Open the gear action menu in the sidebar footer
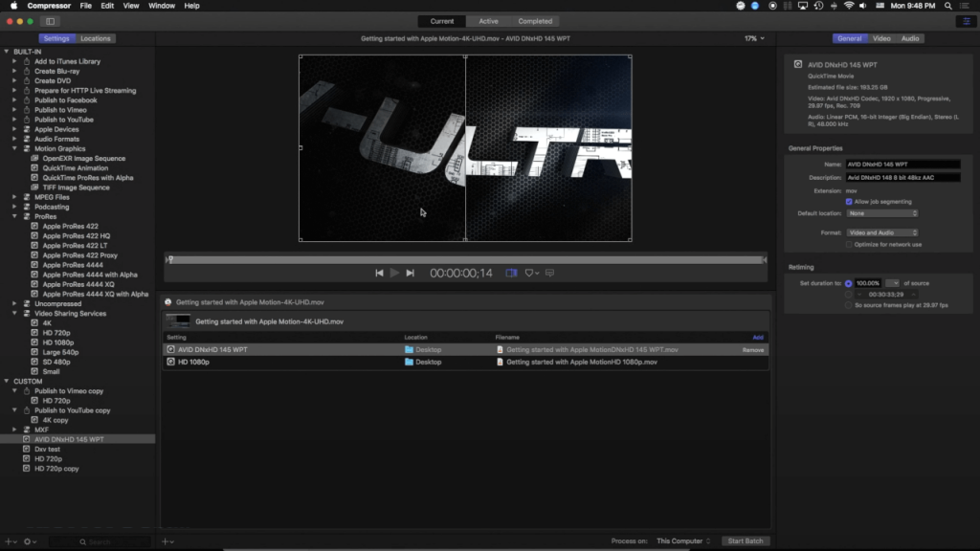Image resolution: width=980 pixels, height=551 pixels. pos(30,541)
